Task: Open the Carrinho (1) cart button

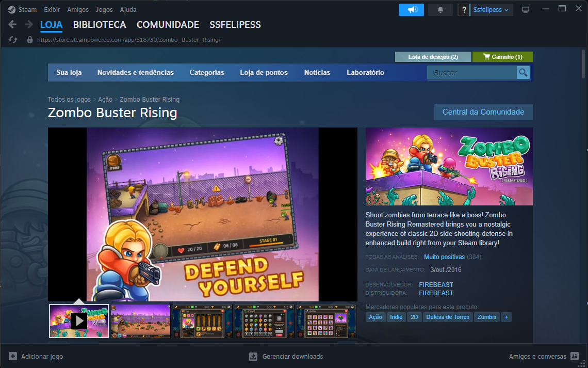Action: point(502,57)
